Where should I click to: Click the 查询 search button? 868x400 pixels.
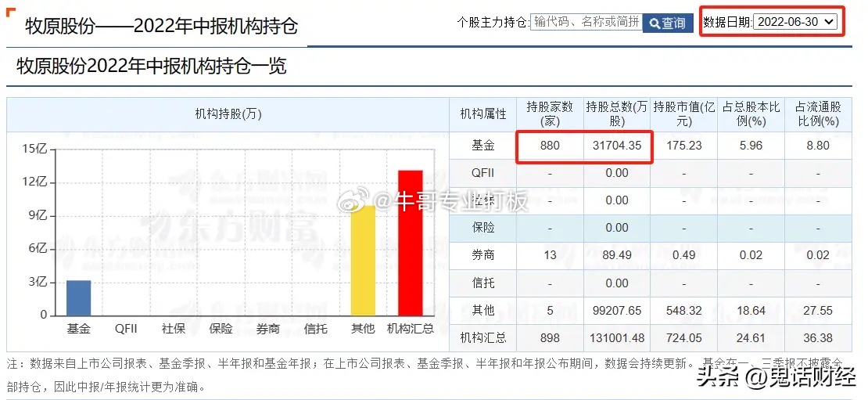coord(668,23)
